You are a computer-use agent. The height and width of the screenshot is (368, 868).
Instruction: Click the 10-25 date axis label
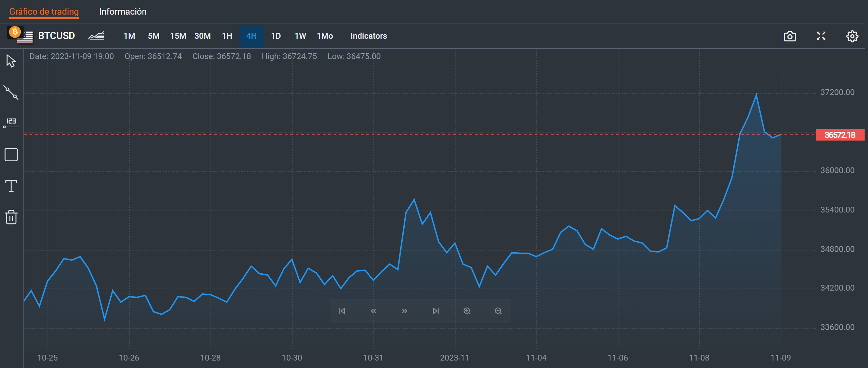click(48, 358)
